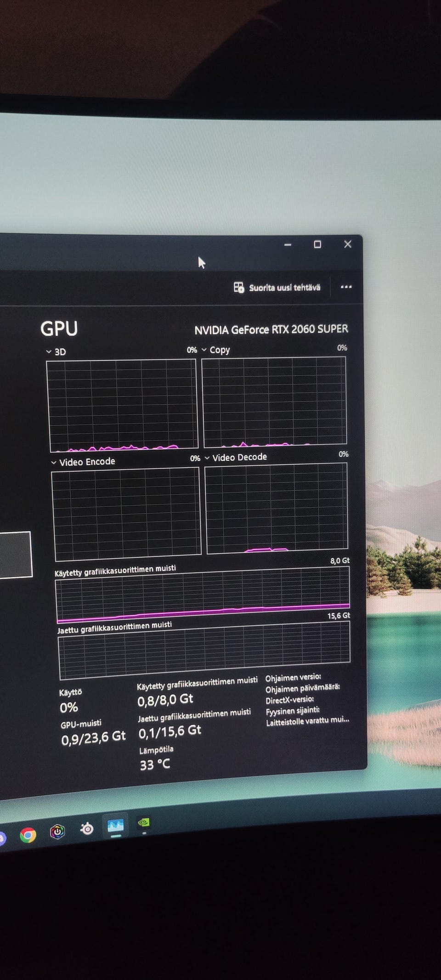
Task: Click the 'DirectX-versio:' label
Action: [x=290, y=700]
